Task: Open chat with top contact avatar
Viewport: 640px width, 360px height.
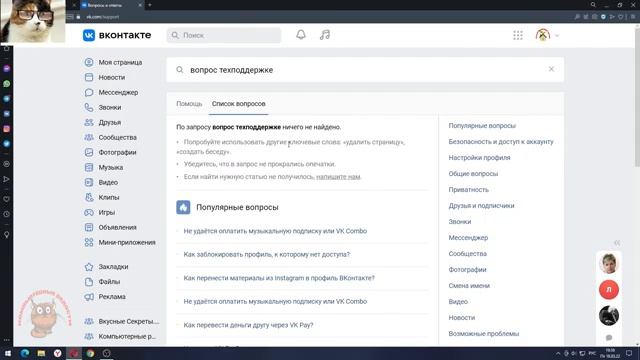Action: (609, 263)
